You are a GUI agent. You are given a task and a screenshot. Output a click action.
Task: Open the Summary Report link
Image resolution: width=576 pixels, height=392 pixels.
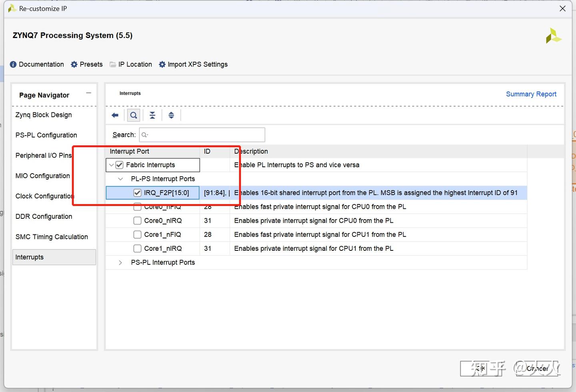[x=531, y=94]
